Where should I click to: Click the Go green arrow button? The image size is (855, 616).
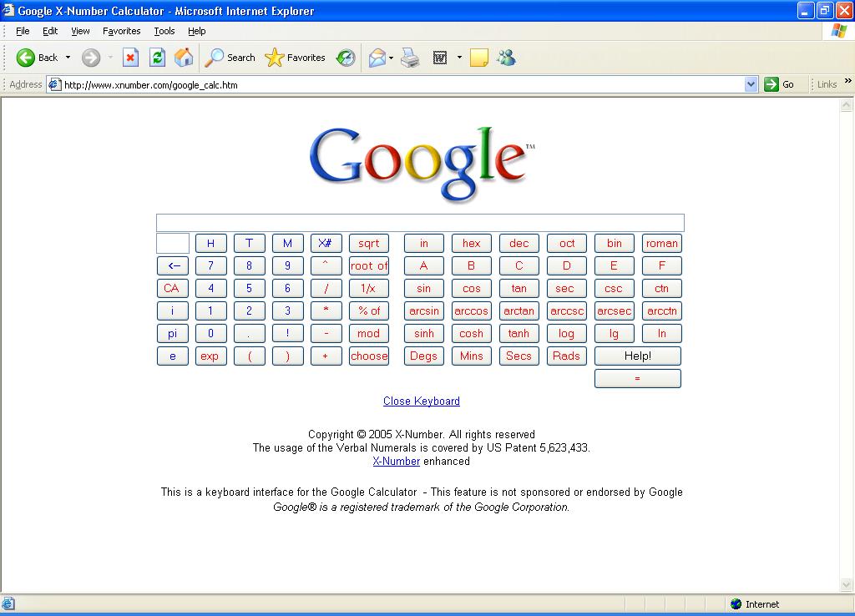tap(779, 84)
